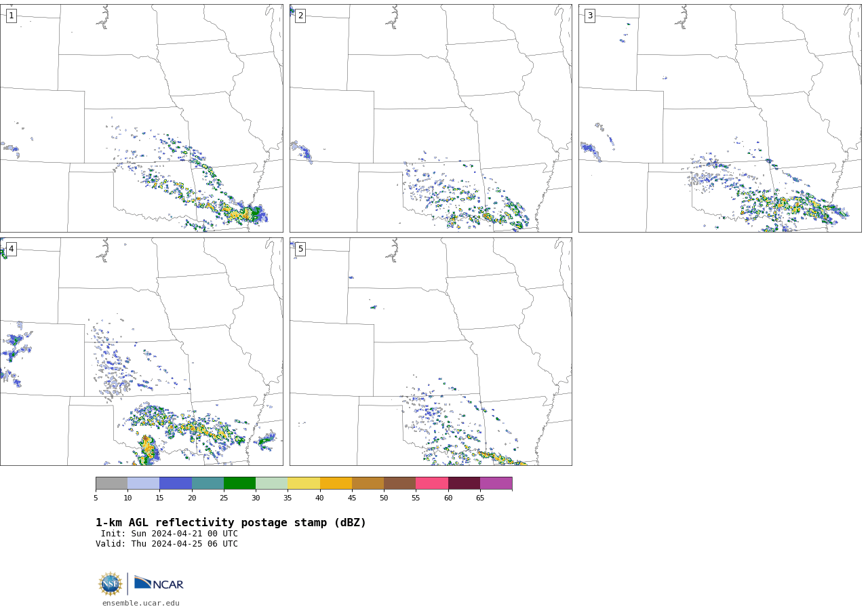Click the tan 45-50 dBZ swatch
This screenshot has width=868, height=611.
point(368,484)
